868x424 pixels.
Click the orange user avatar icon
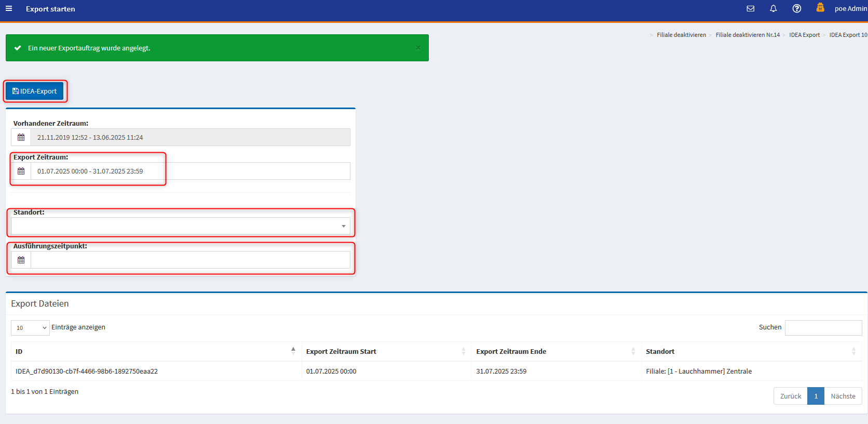(820, 8)
